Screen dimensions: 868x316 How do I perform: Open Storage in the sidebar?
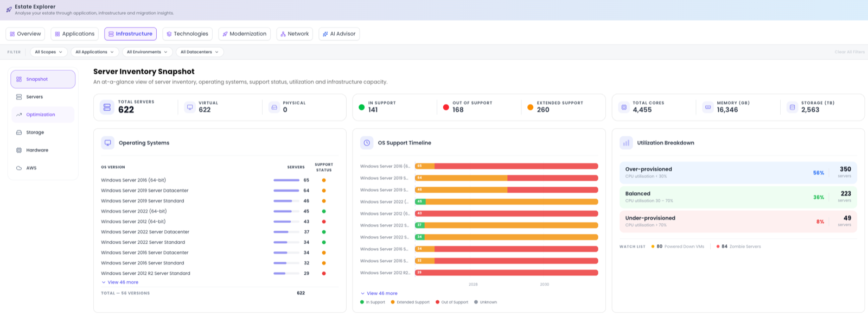coord(43,132)
